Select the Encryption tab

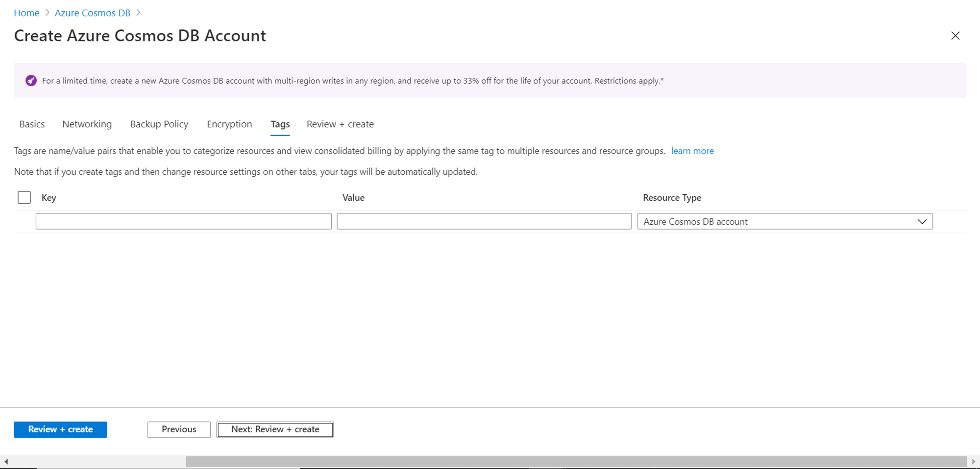point(229,124)
